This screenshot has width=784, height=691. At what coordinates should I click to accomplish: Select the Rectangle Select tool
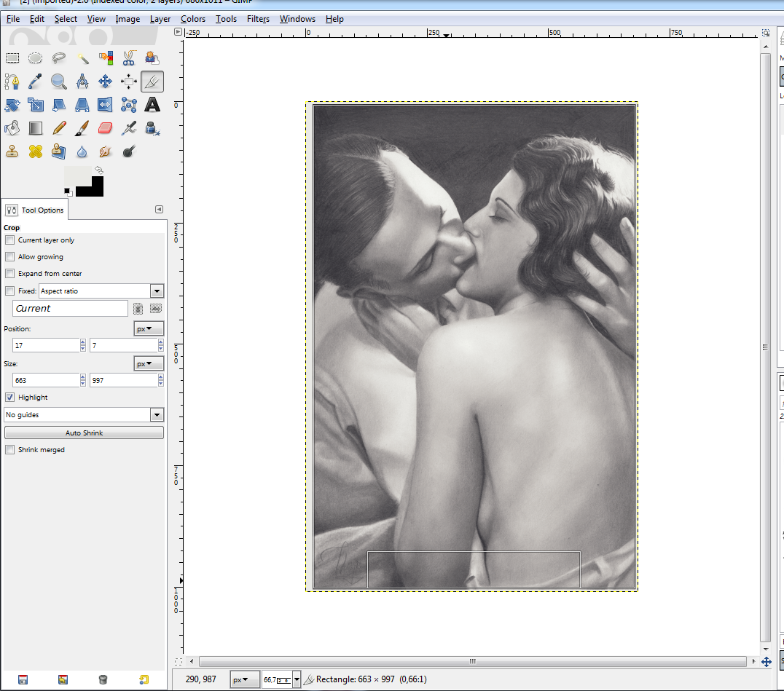click(x=12, y=58)
